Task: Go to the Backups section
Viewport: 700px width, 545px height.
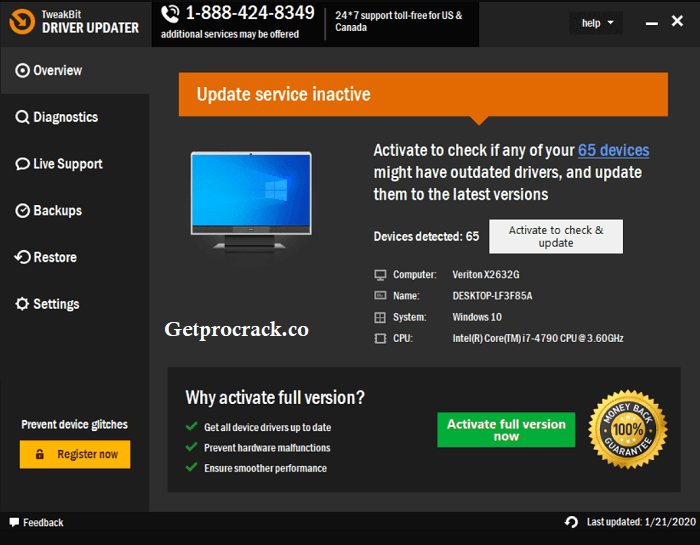Action: (x=75, y=211)
